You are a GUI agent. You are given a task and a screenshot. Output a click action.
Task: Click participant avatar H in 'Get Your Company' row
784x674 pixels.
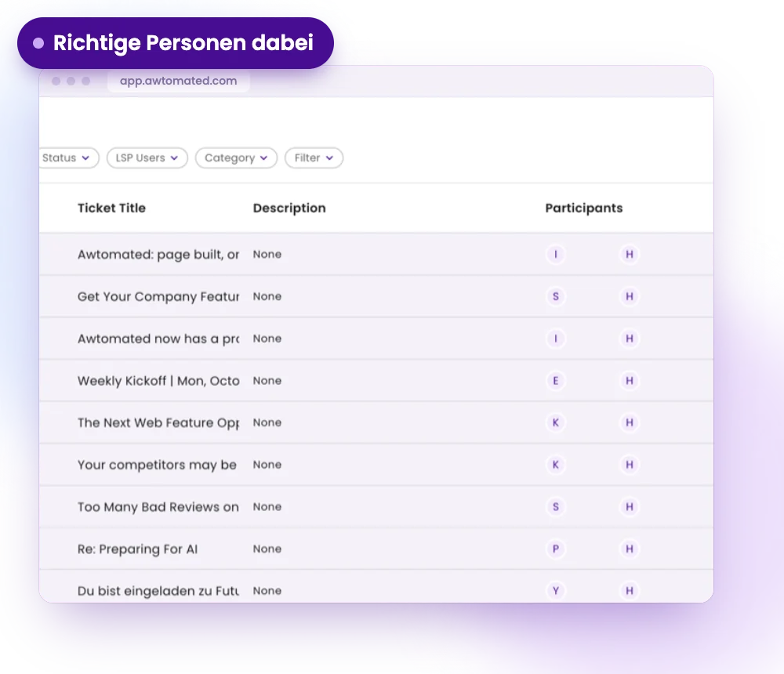pyautogui.click(x=630, y=296)
